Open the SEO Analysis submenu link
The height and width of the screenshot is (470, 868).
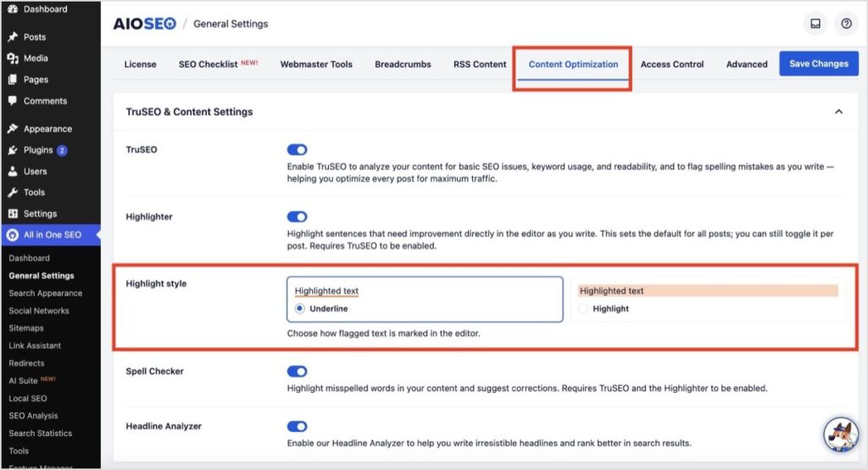click(x=33, y=416)
